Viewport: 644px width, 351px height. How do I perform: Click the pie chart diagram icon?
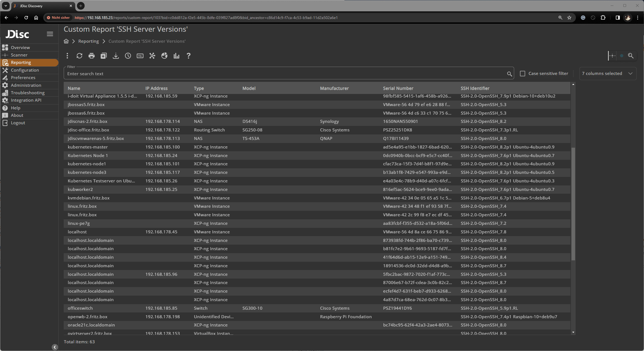tap(164, 56)
